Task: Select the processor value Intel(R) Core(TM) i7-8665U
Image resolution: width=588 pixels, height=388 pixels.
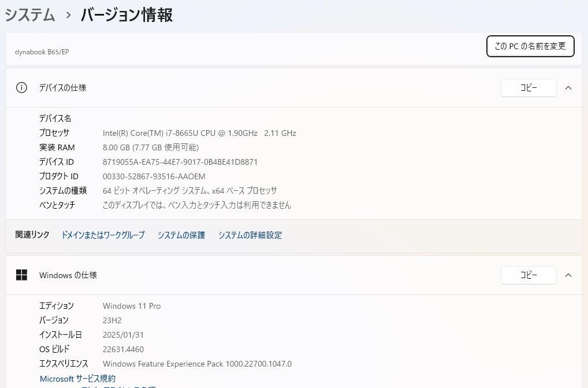Action: point(199,133)
